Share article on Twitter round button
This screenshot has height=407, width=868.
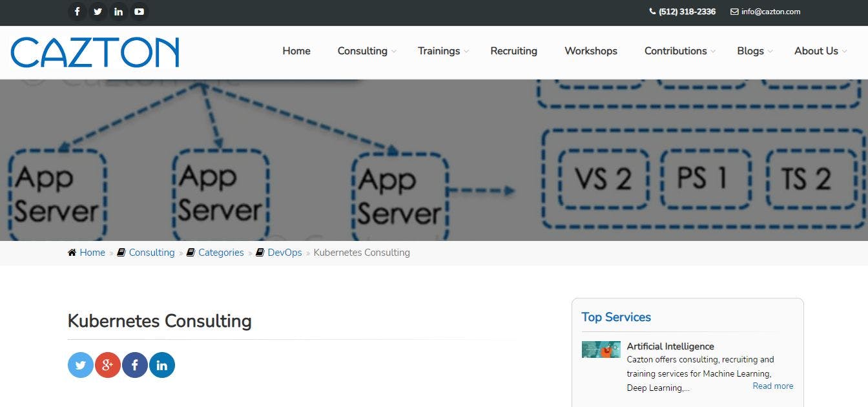(x=81, y=365)
